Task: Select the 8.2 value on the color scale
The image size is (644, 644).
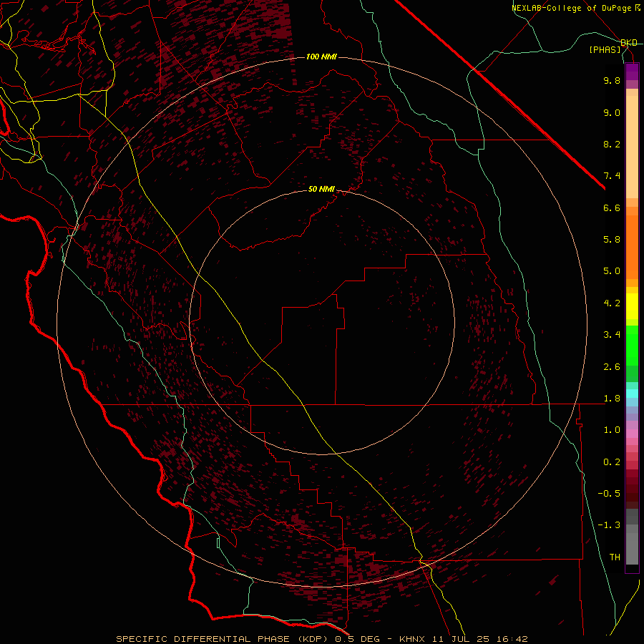Action: click(x=612, y=144)
